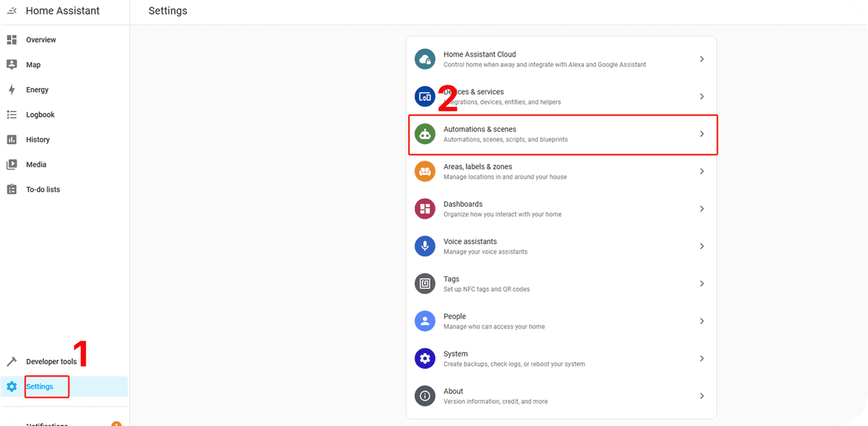Viewport: 868px width, 426px height.
Task: Open the Energy page from sidebar
Action: click(37, 90)
